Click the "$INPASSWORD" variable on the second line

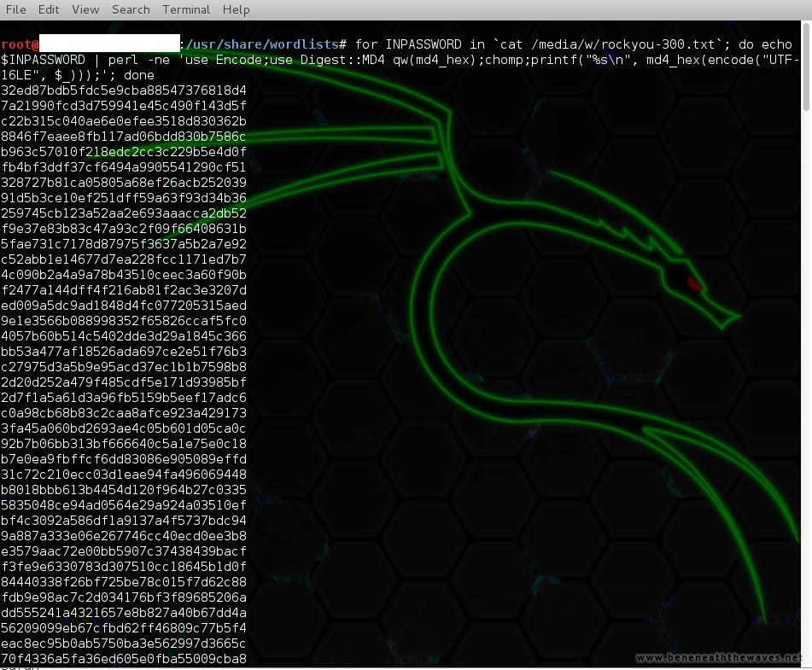click(x=43, y=60)
